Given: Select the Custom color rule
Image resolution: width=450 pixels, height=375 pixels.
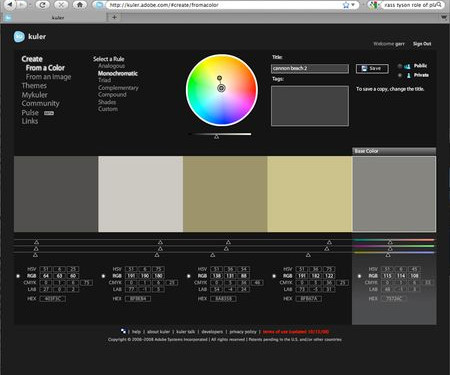Looking at the screenshot, I should click(x=108, y=109).
